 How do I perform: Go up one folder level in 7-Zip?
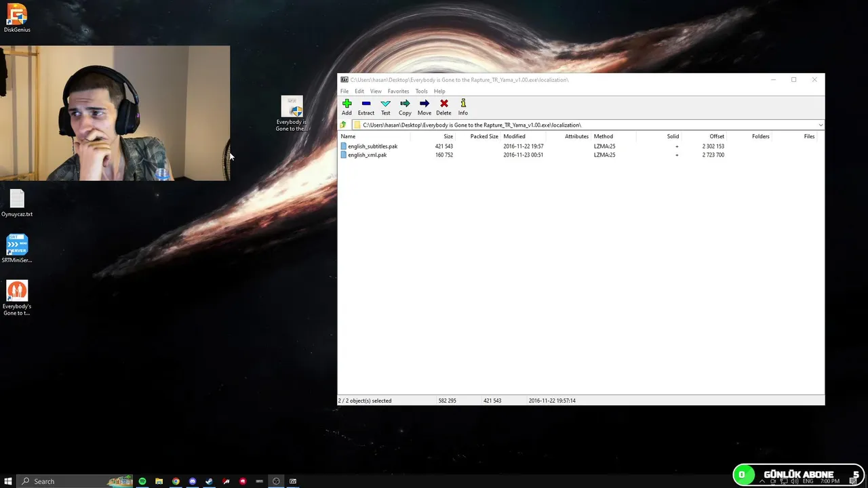point(343,125)
